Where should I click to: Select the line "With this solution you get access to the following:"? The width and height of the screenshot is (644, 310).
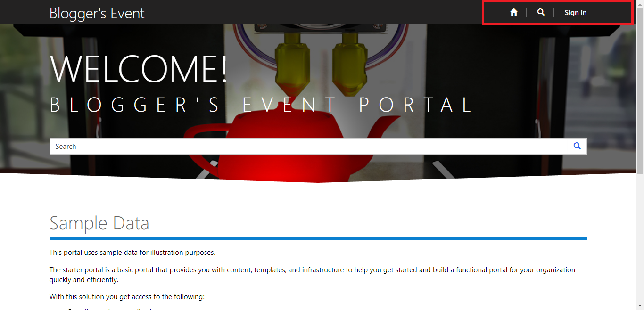(x=127, y=297)
